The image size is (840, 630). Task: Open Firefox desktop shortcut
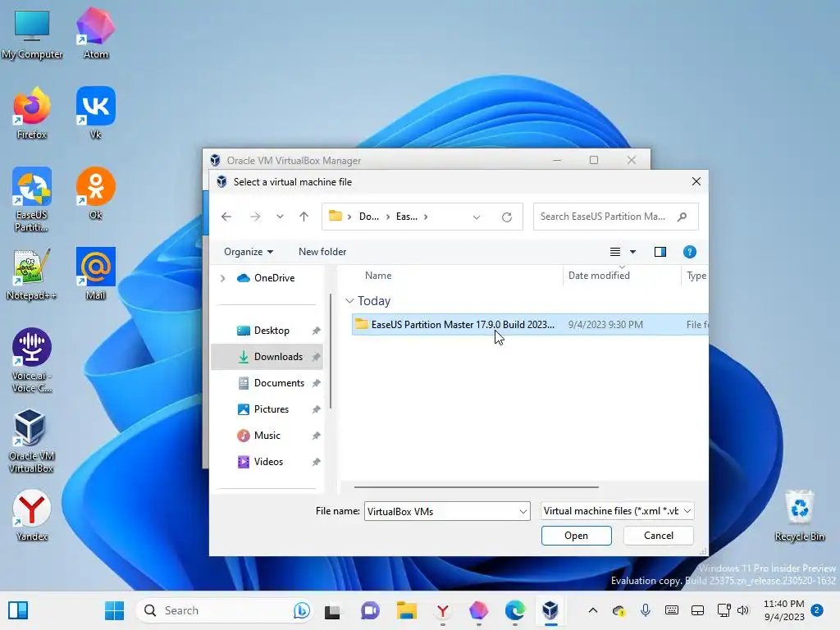click(32, 113)
